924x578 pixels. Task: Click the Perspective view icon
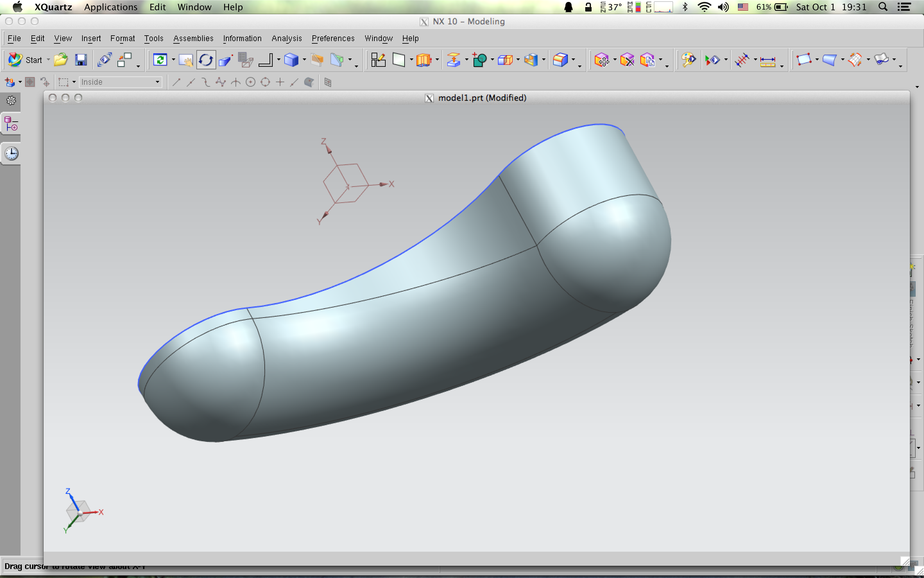tap(226, 60)
